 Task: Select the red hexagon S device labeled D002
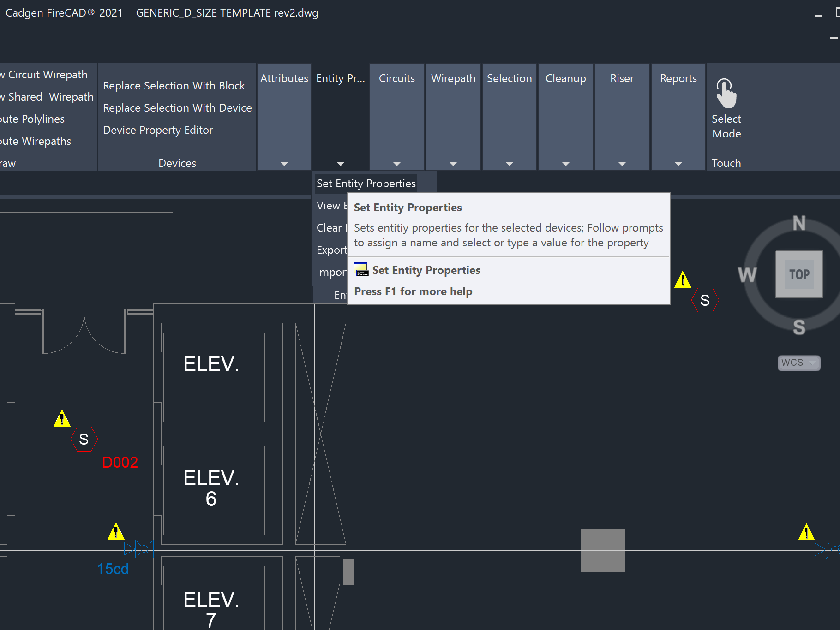[x=84, y=439]
